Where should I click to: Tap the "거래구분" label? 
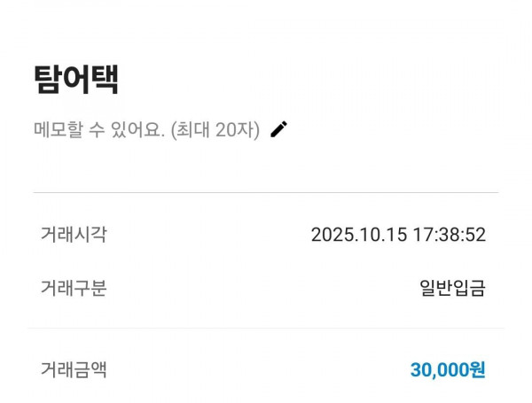click(74, 288)
